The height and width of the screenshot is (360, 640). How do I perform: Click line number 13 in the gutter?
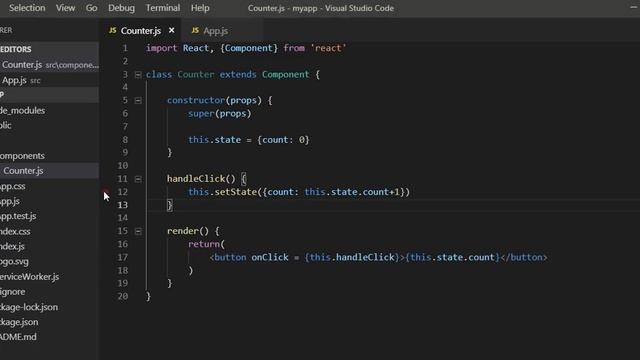pos(122,205)
